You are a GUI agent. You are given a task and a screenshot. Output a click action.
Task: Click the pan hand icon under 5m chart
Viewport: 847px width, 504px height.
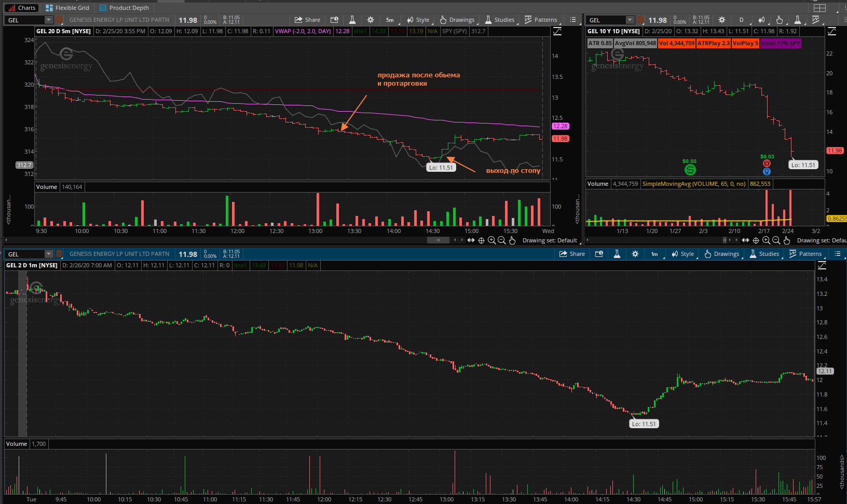[x=512, y=240]
